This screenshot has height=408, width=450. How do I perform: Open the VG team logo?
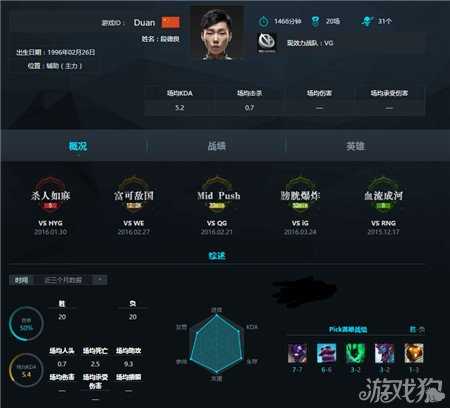267,43
